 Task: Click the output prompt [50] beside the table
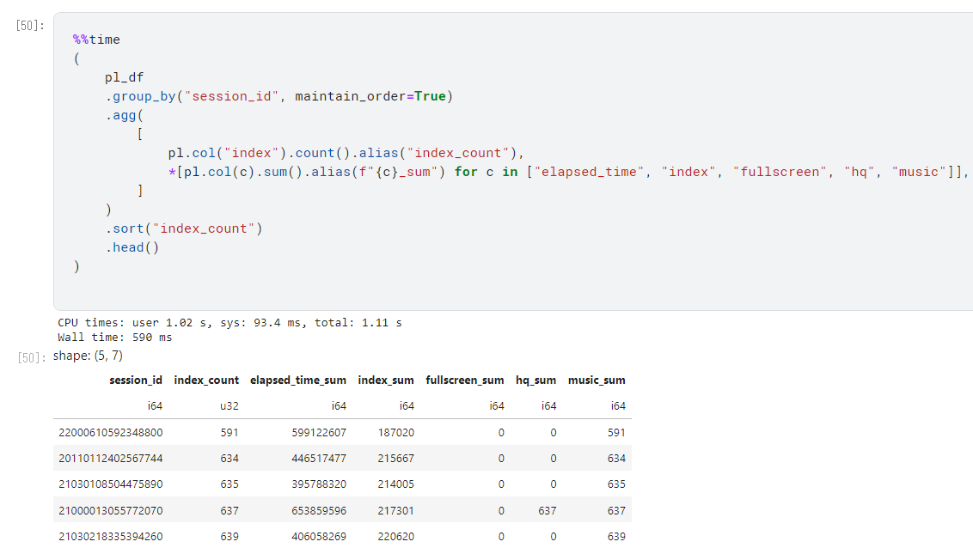tap(27, 356)
